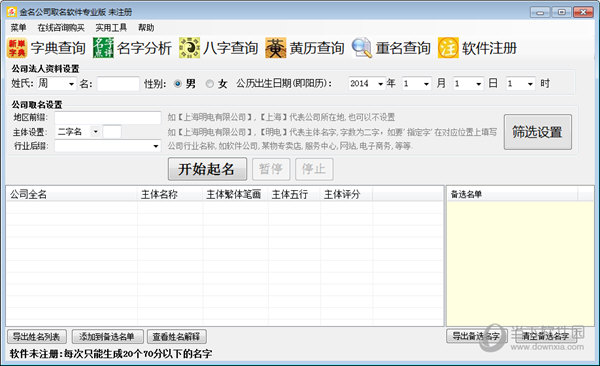This screenshot has width=600, height=366.
Task: Click the 软件注册 registration icon
Action: pyautogui.click(x=448, y=48)
